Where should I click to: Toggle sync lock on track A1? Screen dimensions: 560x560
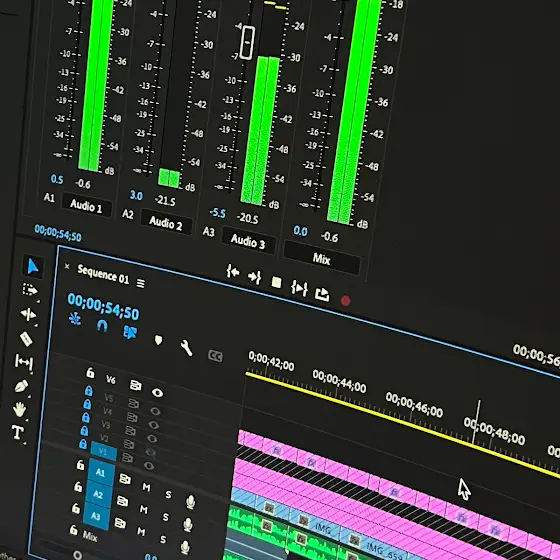click(x=125, y=479)
